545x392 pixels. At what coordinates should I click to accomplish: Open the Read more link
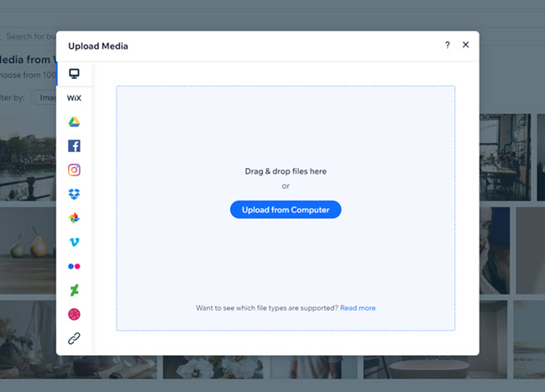click(358, 308)
